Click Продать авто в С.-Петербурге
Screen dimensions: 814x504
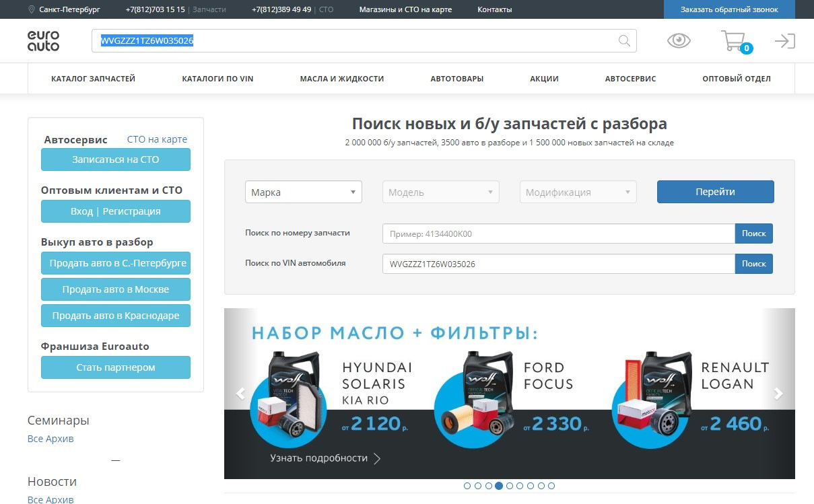click(116, 263)
